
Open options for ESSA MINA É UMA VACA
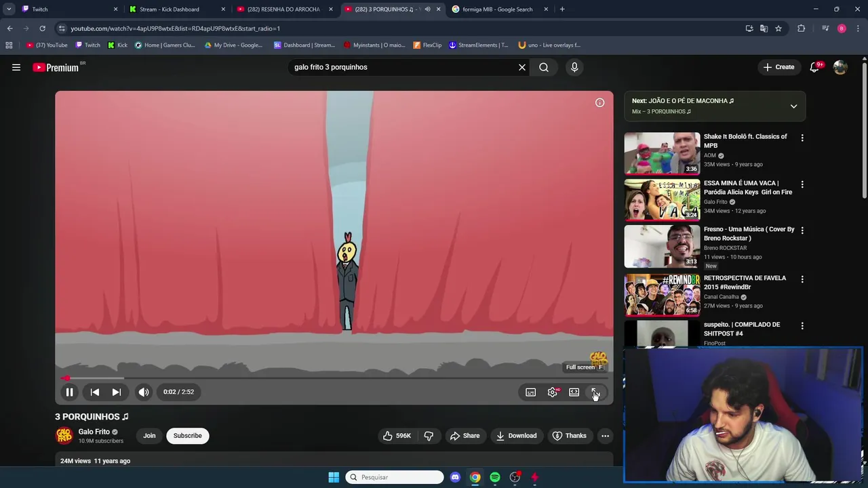click(802, 184)
